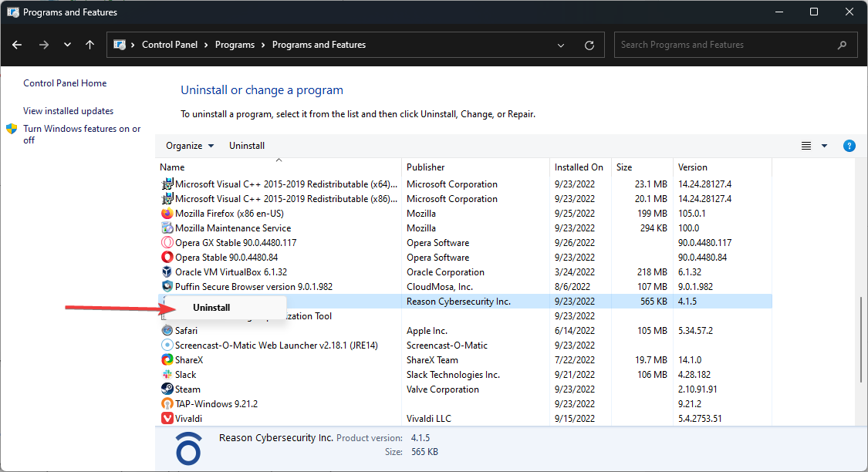The width and height of the screenshot is (868, 472).
Task: Expand the view options dropdown arrow
Action: (x=824, y=146)
